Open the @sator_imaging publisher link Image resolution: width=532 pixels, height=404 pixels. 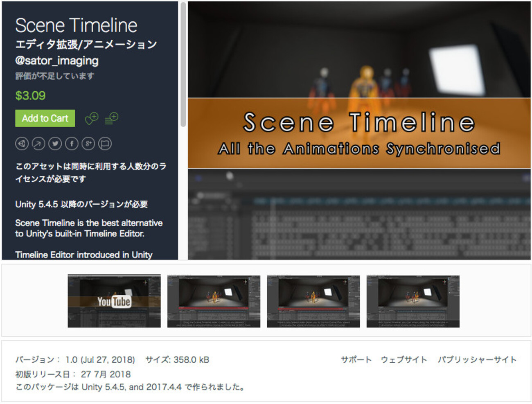click(57, 61)
